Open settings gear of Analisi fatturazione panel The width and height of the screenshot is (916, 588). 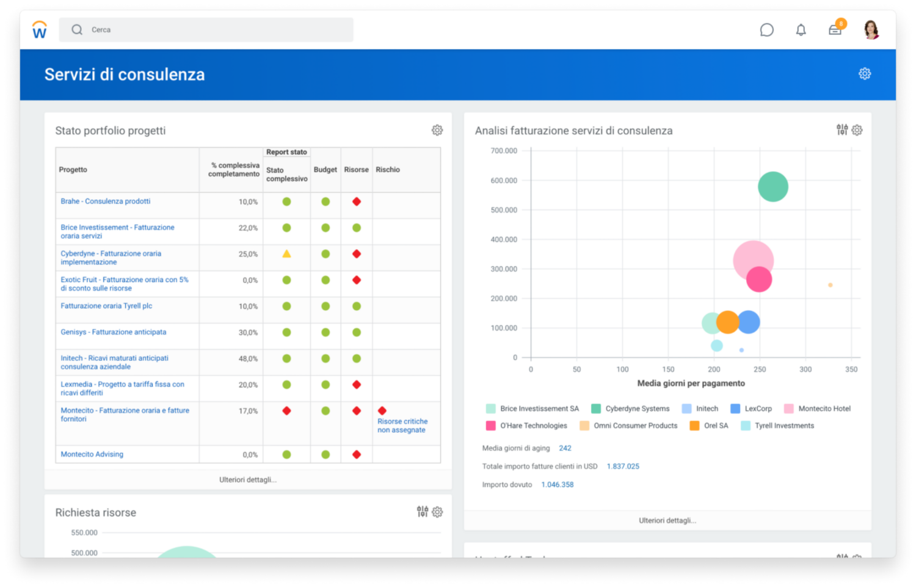(x=857, y=130)
